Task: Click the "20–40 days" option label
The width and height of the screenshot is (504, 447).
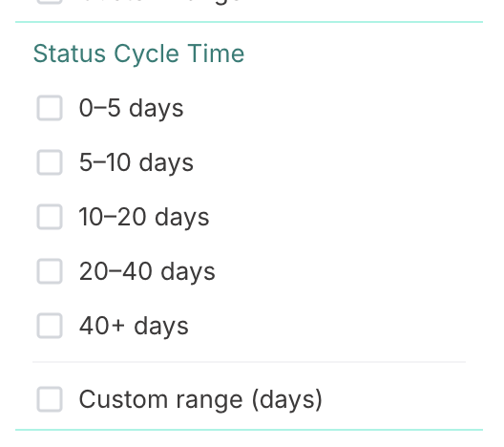Action: (147, 271)
